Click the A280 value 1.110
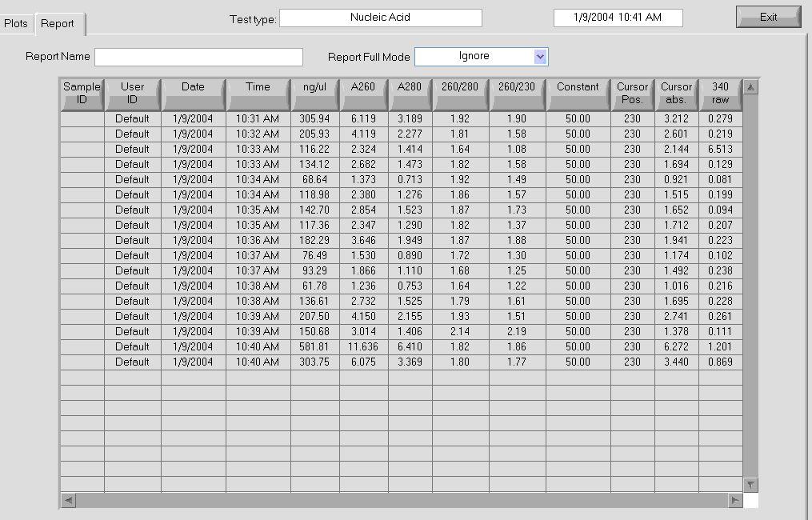Viewport: 812px width, 520px height. tap(410, 270)
